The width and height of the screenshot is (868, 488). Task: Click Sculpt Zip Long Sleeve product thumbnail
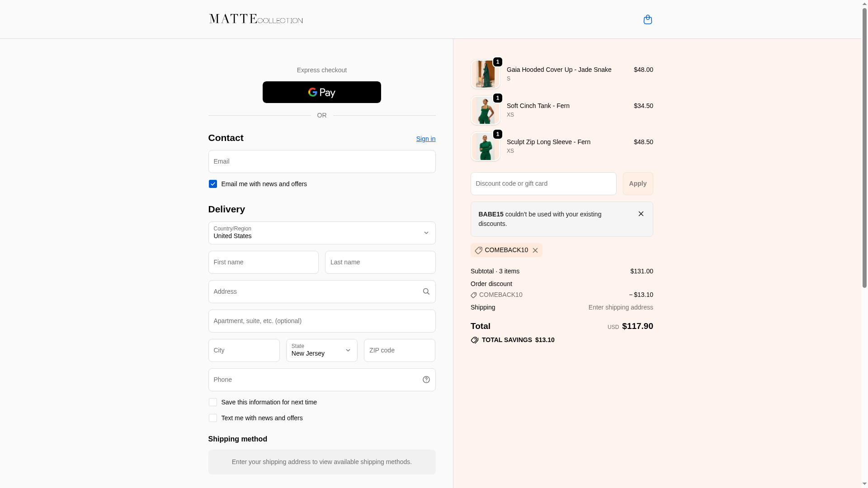point(485,146)
